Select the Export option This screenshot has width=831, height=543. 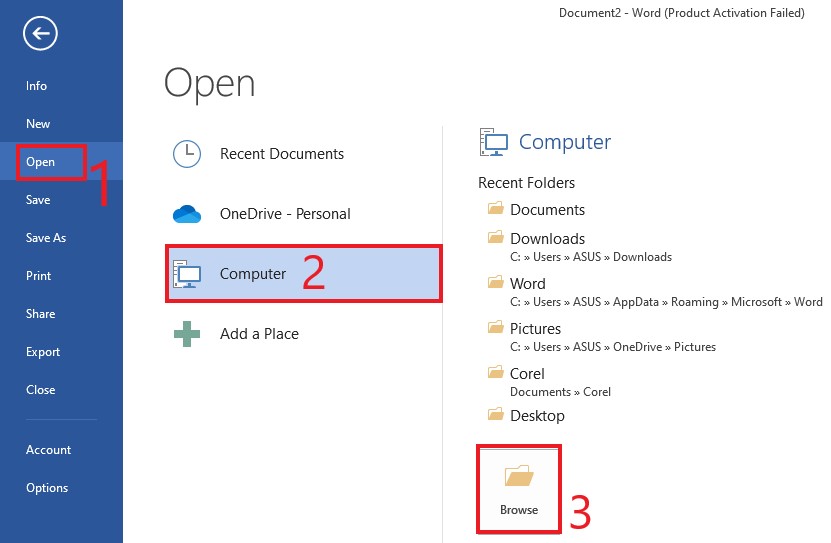tap(43, 352)
